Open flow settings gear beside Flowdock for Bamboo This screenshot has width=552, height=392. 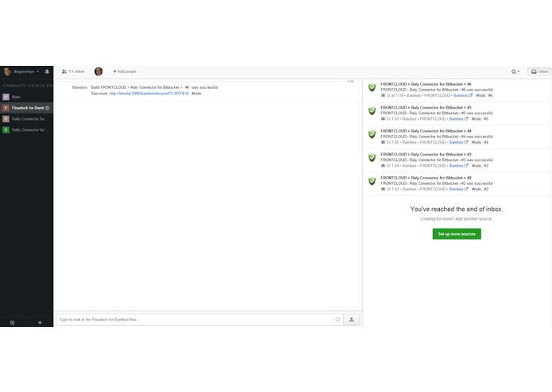point(47,108)
